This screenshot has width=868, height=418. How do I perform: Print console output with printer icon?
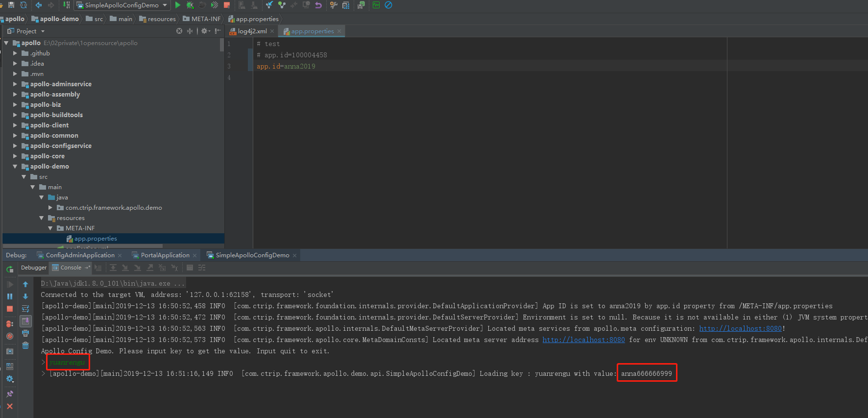click(25, 333)
